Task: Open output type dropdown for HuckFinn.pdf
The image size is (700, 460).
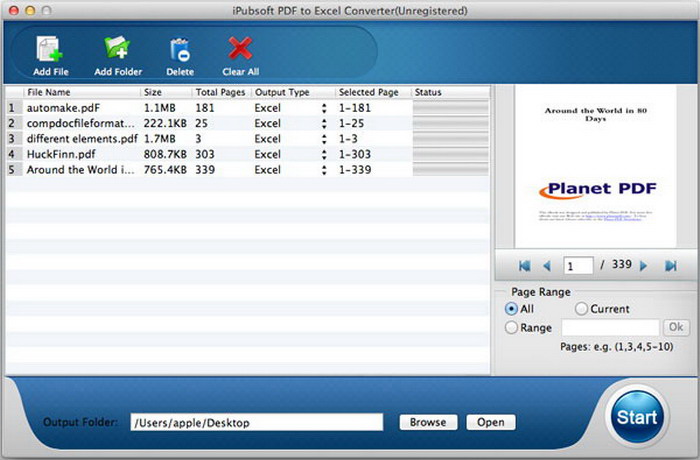Action: (324, 155)
